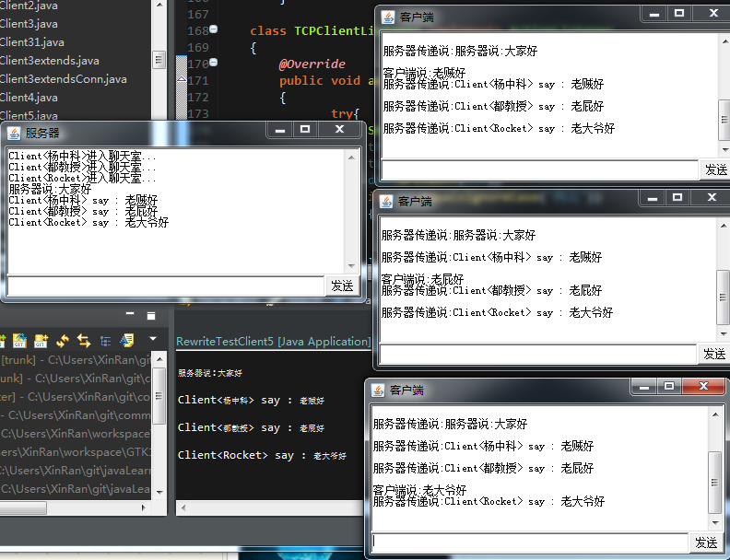The width and height of the screenshot is (730, 560).
Task: Click the Clone Git Repository toolbar icon
Action: click(18, 340)
